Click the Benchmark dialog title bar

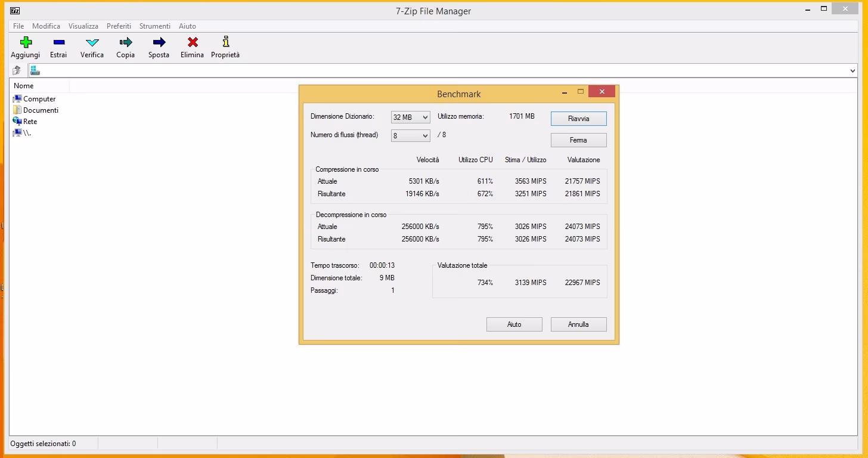(458, 94)
